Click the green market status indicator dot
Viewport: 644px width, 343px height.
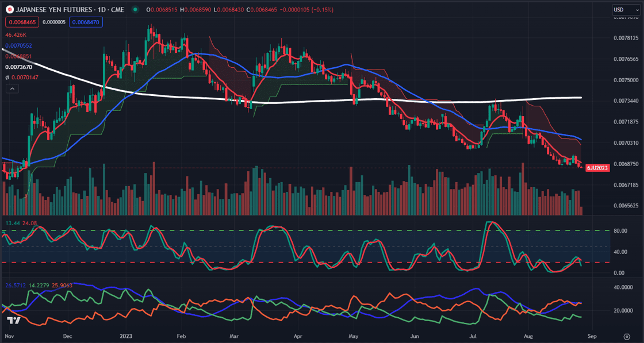[x=135, y=9]
